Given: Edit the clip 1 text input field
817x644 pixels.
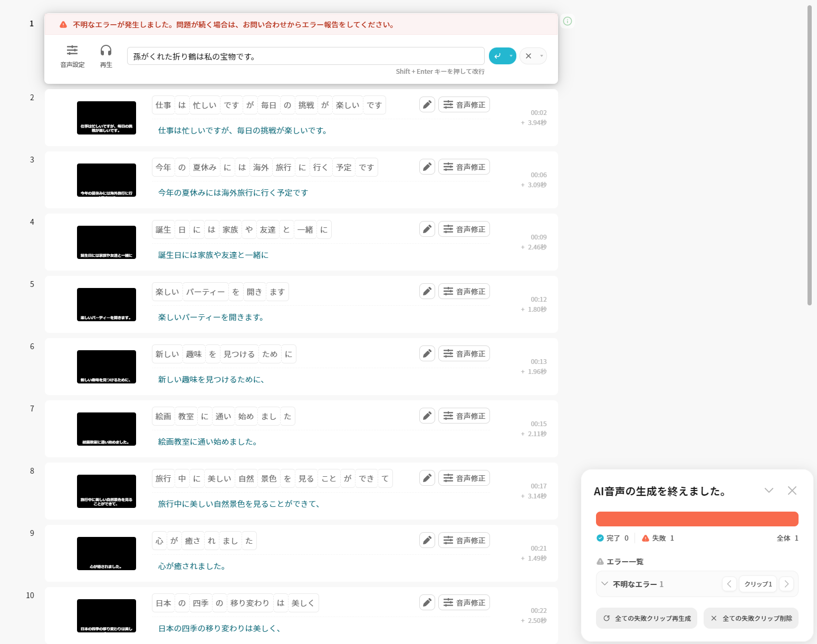Looking at the screenshot, I should click(x=306, y=56).
